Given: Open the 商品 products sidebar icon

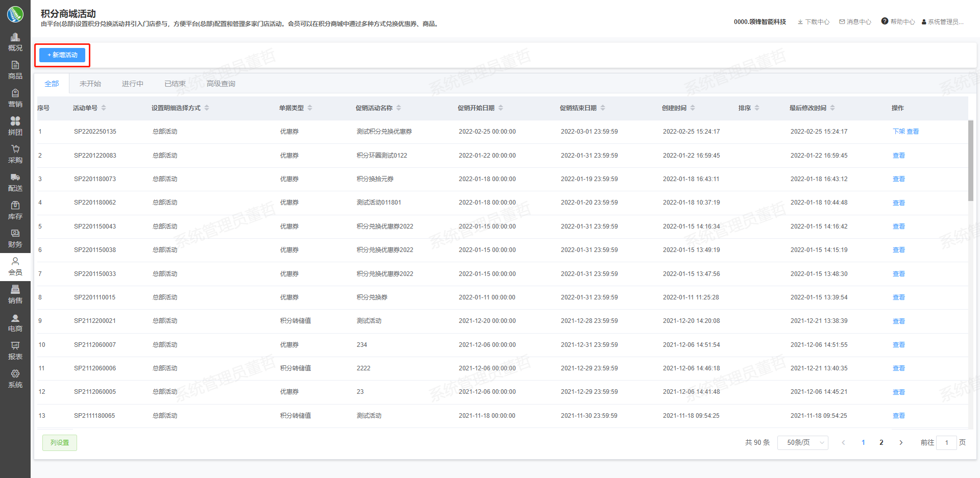Looking at the screenshot, I should click(x=15, y=65).
